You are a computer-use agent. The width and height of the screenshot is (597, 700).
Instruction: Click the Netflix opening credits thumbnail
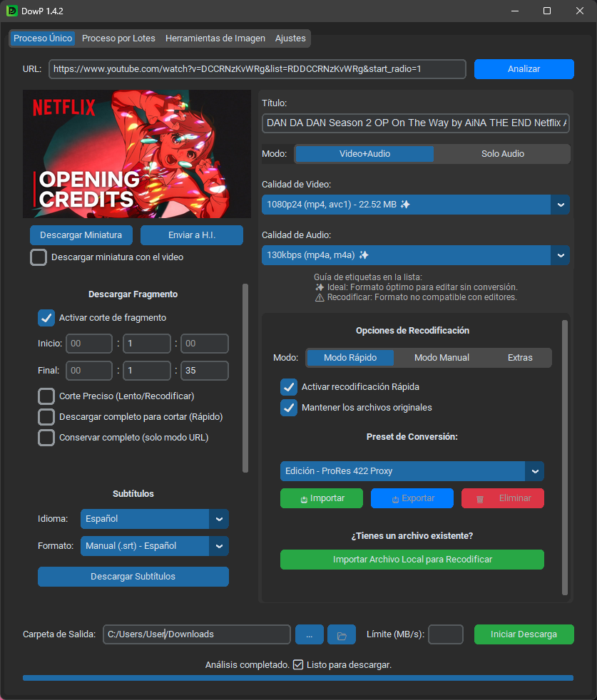click(137, 154)
